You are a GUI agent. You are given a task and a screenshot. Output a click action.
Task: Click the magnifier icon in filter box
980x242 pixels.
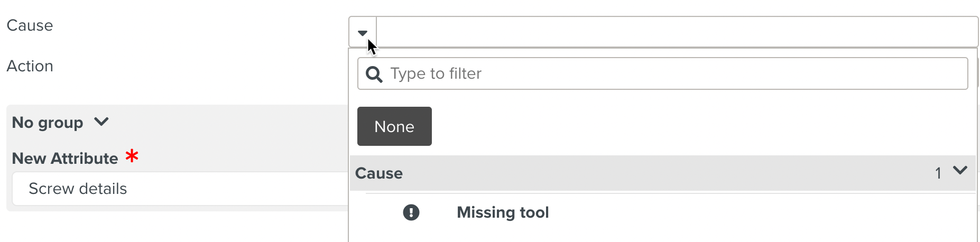[x=374, y=74]
